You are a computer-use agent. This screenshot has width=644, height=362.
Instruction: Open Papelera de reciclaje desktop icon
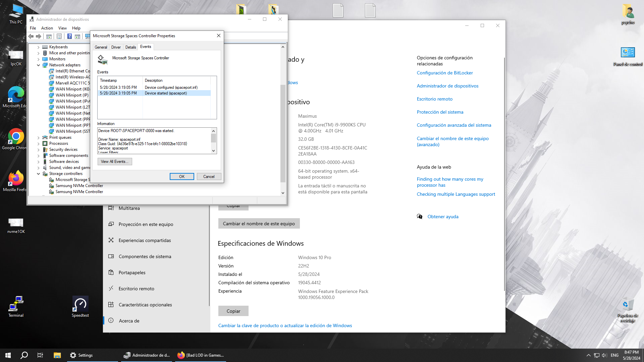click(x=628, y=310)
